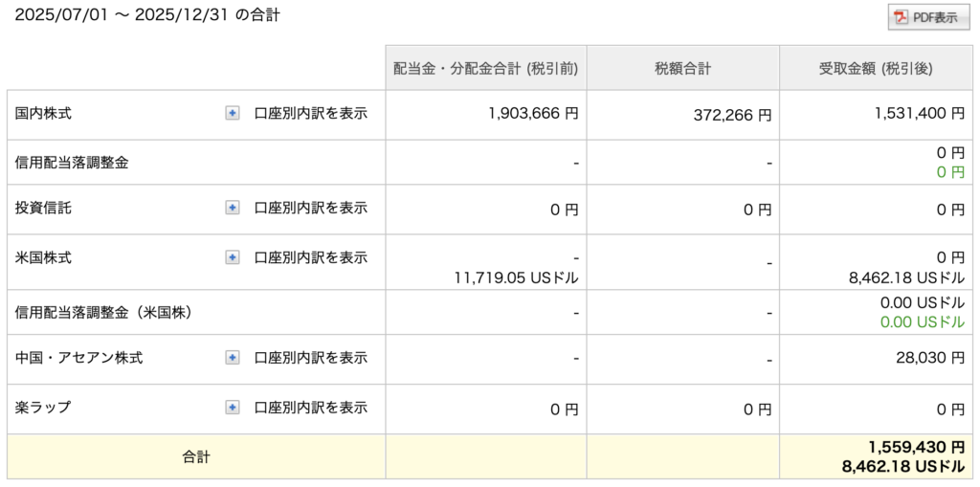
Task: Select the 信用配当落調整金（米国株） row label
Action: (103, 312)
